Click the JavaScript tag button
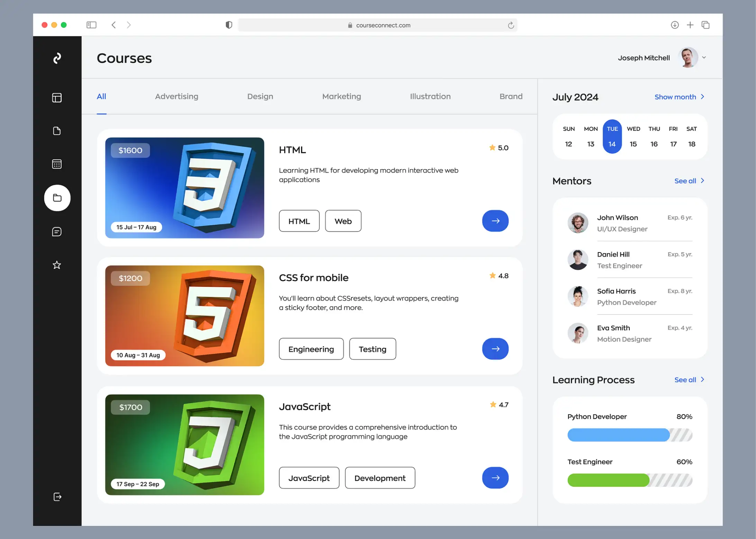 click(309, 478)
